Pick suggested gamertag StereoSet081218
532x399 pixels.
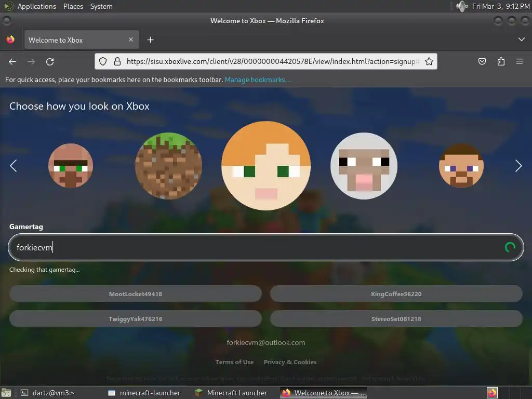(x=396, y=319)
